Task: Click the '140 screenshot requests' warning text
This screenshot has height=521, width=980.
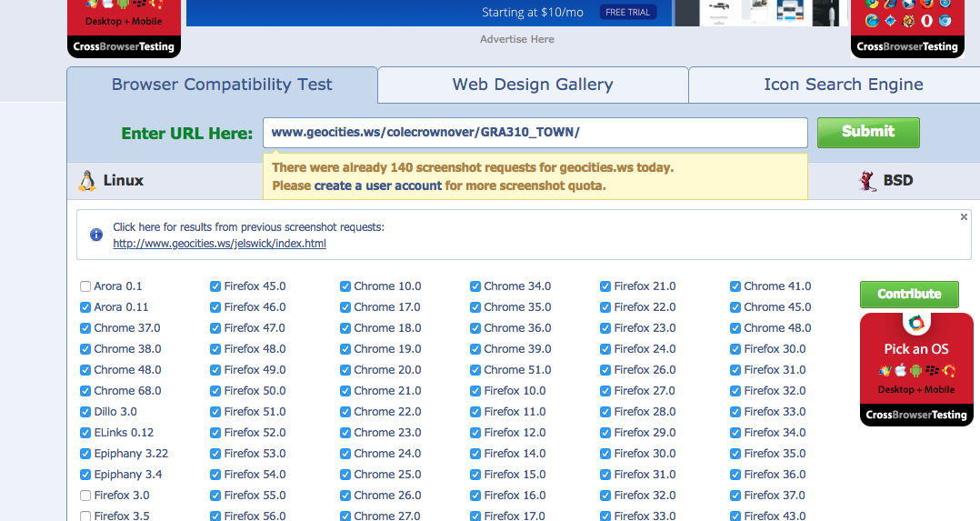Action: pos(473,167)
